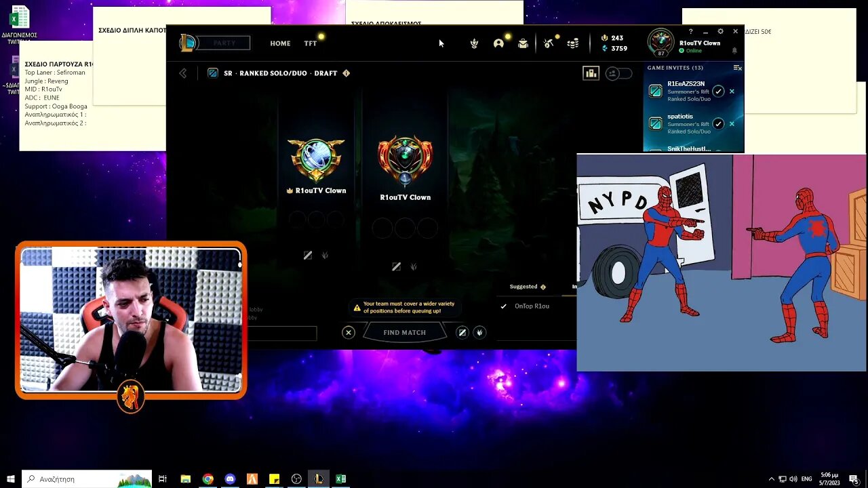Click the Riot Points balance 243
868x488 pixels.
coord(612,38)
